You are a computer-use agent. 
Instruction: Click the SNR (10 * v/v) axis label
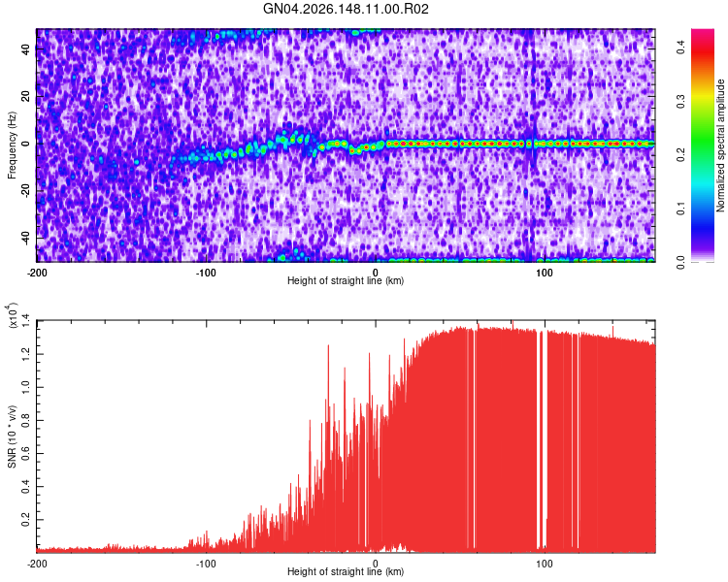tap(12, 436)
